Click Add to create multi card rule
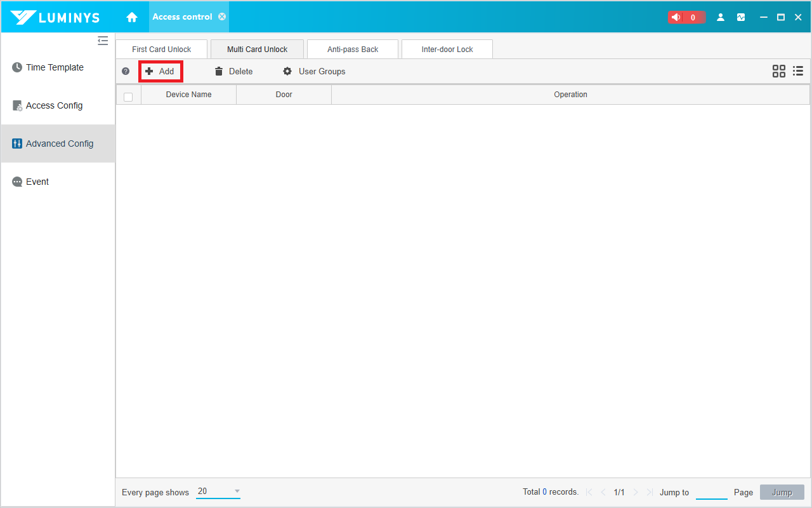The image size is (812, 508). 160,71
